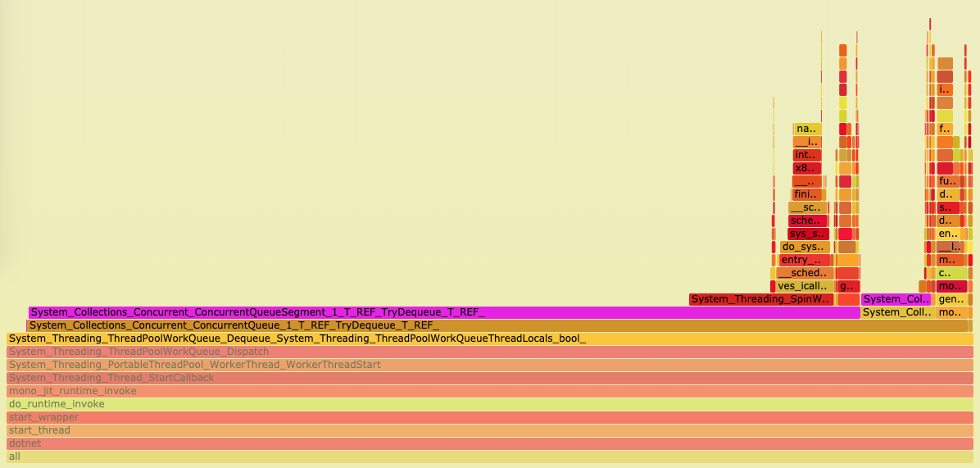This screenshot has width=980, height=468.
Task: Select ConcurrentQueue_1_T_REF_TryDequeue frame
Action: tap(497, 325)
